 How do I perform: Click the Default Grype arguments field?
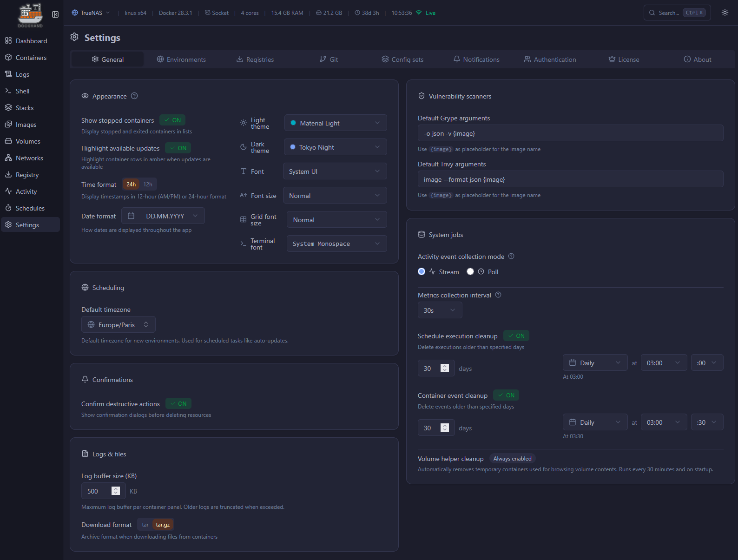(570, 133)
